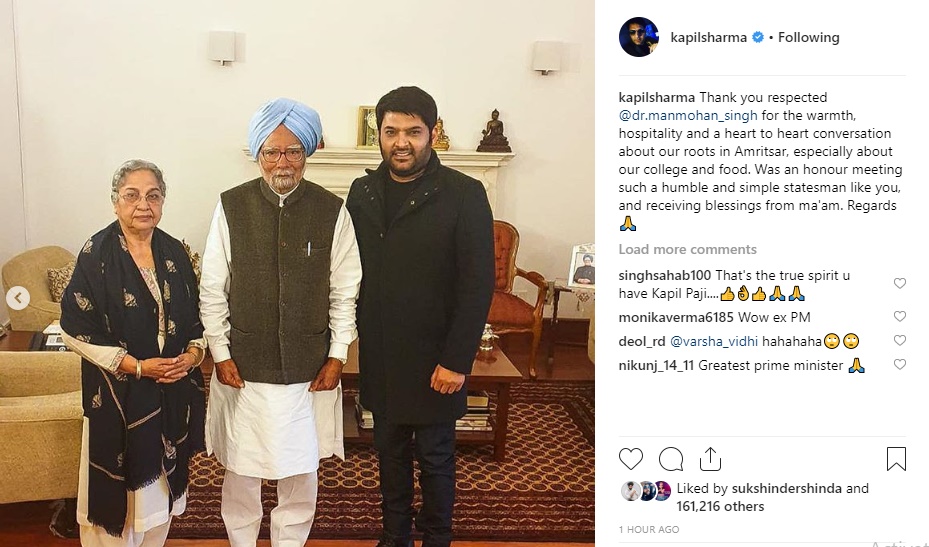
Task: Like the post with the heart icon
Action: point(630,459)
